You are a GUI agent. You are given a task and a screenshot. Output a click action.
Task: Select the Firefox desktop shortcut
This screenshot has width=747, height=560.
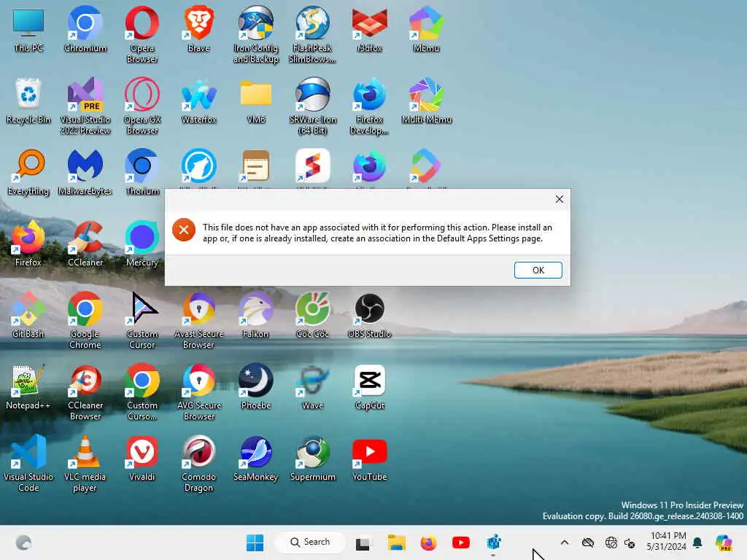click(28, 244)
